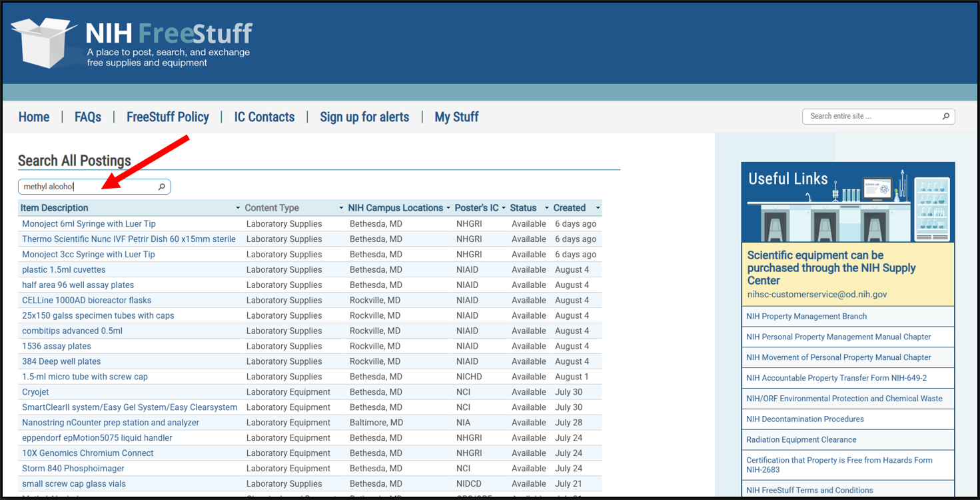
Task: Open the Status column filter dropdown
Action: [547, 209]
